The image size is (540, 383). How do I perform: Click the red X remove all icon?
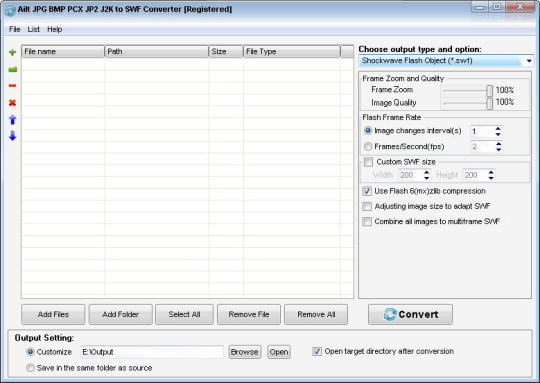[12, 102]
